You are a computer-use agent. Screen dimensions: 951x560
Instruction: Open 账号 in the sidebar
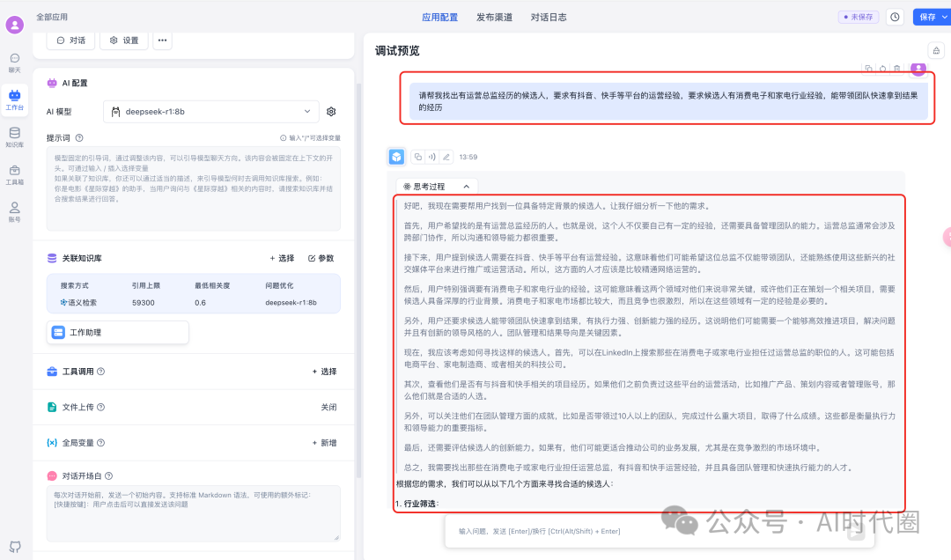(x=15, y=211)
